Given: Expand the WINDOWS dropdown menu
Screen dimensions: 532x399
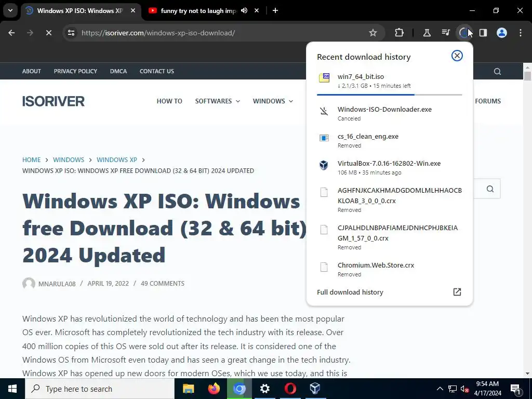Looking at the screenshot, I should [273, 101].
